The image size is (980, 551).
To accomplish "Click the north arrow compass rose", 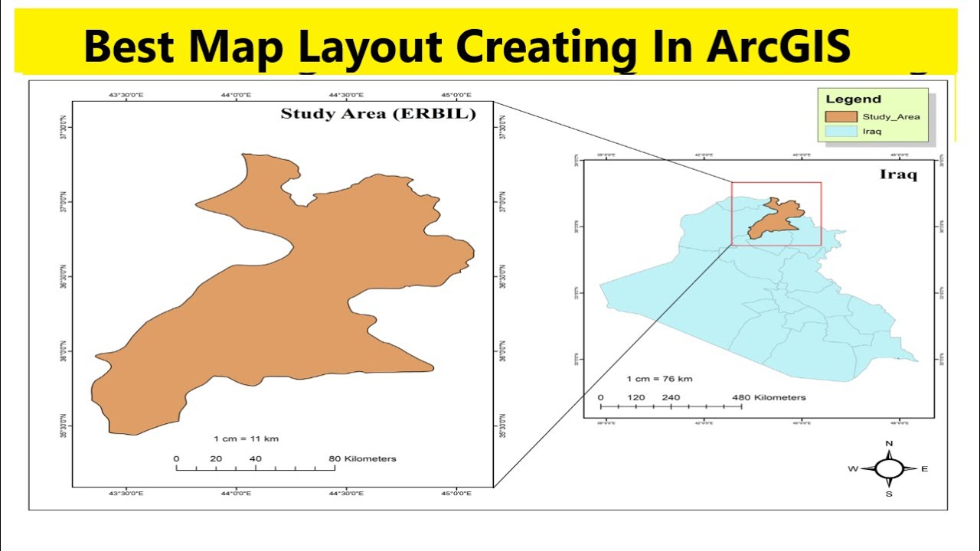I will point(889,468).
